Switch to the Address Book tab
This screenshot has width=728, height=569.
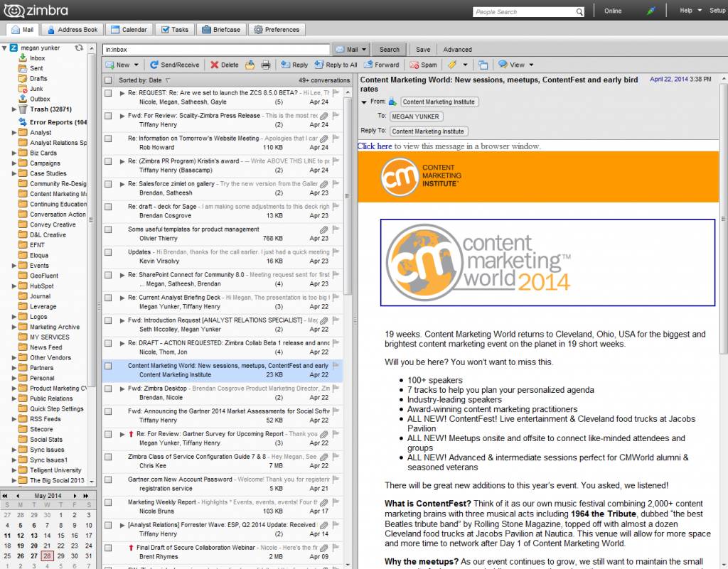(x=73, y=30)
